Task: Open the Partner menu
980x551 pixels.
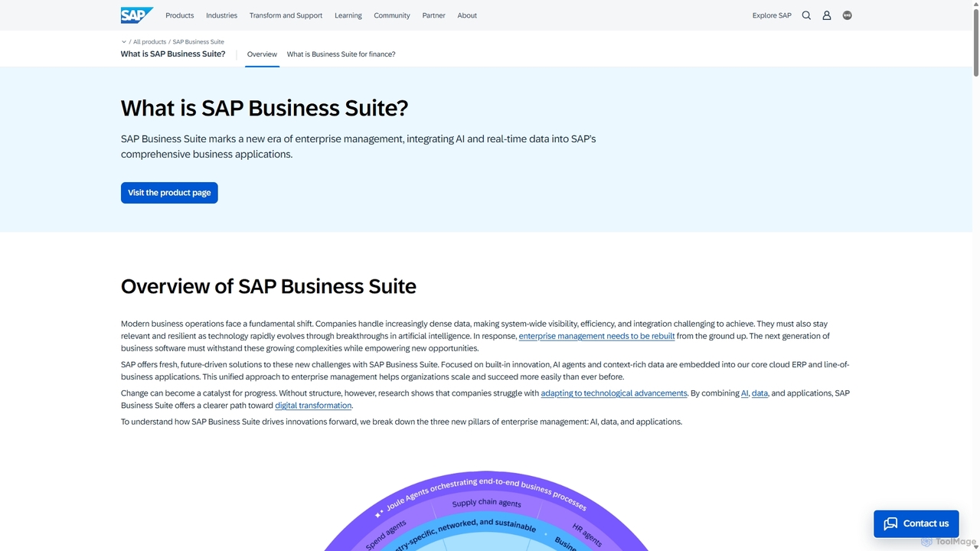Action: point(433,15)
